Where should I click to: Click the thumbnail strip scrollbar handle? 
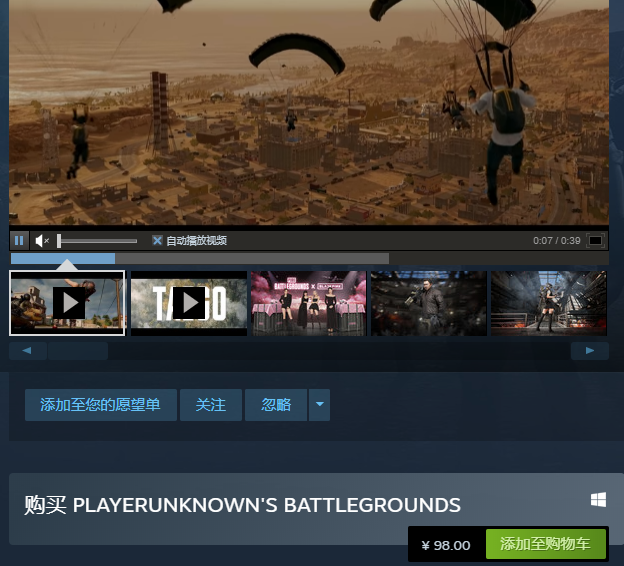tap(78, 351)
